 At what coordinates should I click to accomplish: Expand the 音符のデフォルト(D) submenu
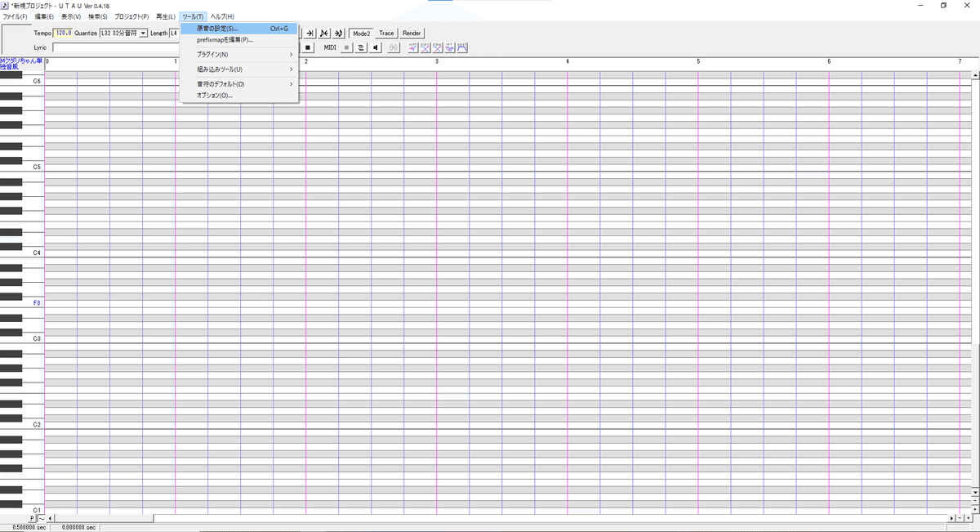click(x=239, y=83)
